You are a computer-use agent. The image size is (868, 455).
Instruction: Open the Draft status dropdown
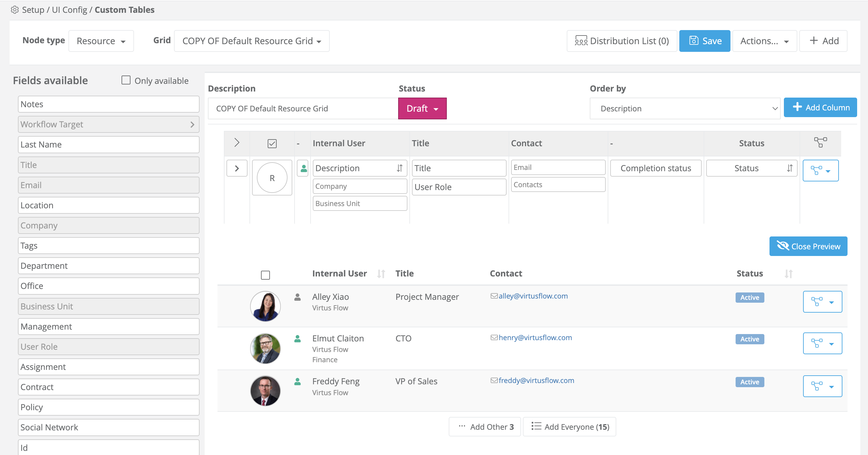point(422,108)
